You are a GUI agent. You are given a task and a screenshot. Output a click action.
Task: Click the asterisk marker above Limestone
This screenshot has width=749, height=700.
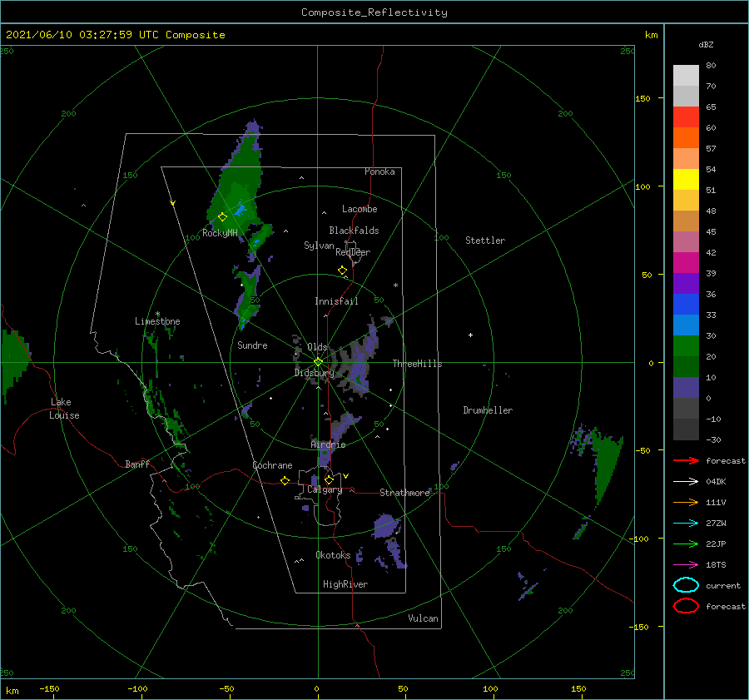[157, 314]
